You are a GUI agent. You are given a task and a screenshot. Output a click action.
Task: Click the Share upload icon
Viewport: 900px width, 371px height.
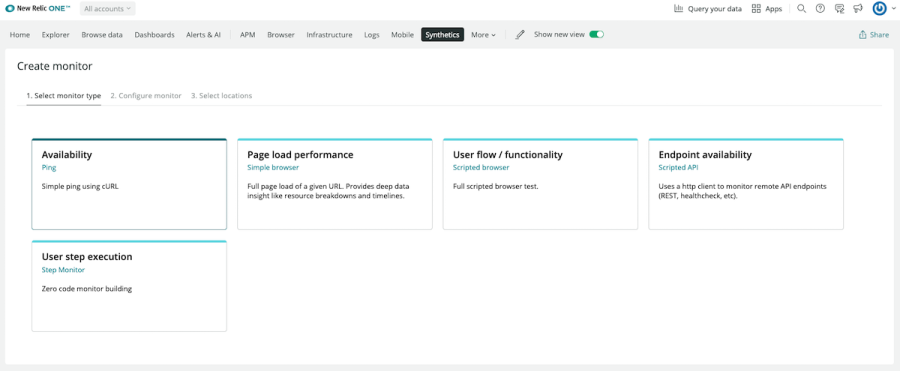tap(862, 34)
